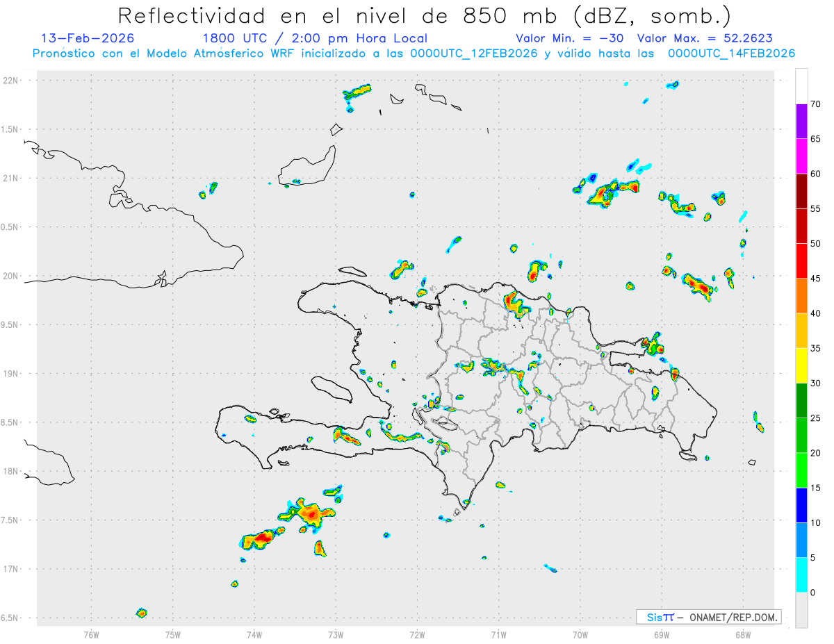Click the gray below-zero colorbar segment
Viewport: 834px width, 644px height.
(801, 610)
